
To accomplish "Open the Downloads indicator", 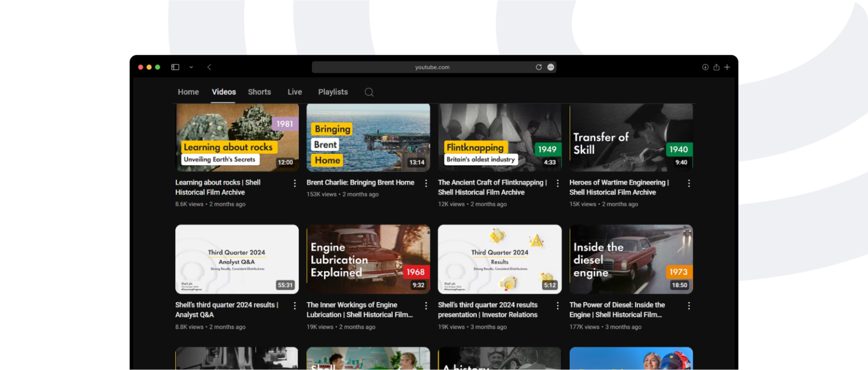I will pos(705,67).
